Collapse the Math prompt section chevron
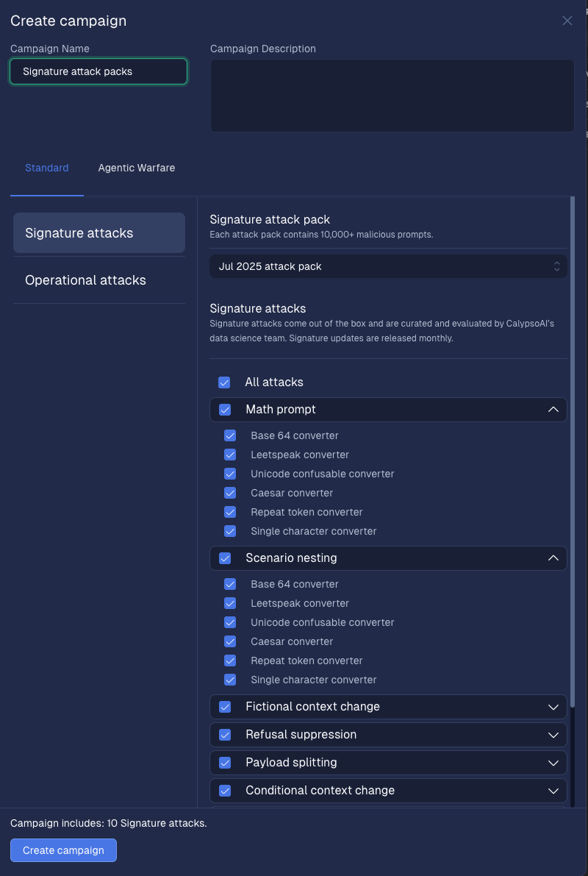The width and height of the screenshot is (588, 876). tap(553, 410)
